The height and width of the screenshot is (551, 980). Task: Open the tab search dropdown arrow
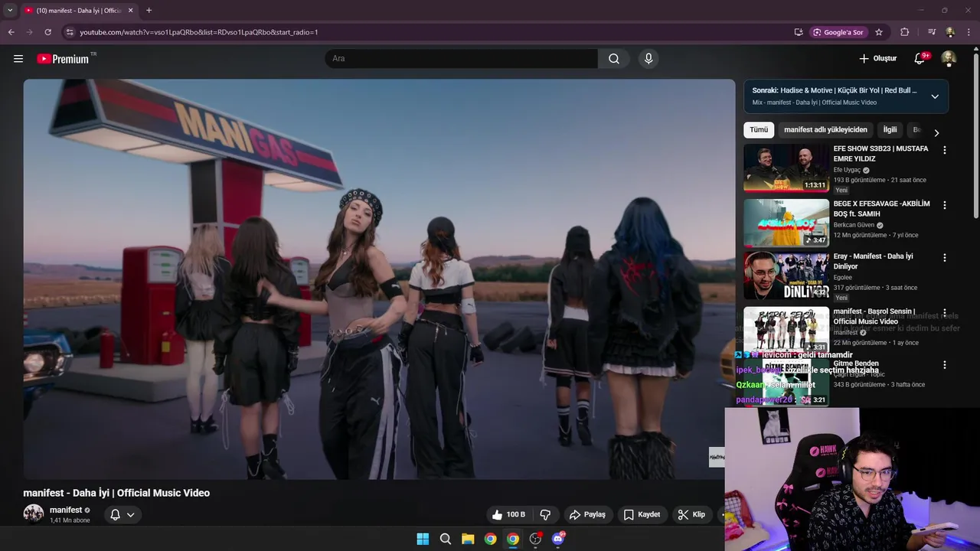tap(10, 10)
